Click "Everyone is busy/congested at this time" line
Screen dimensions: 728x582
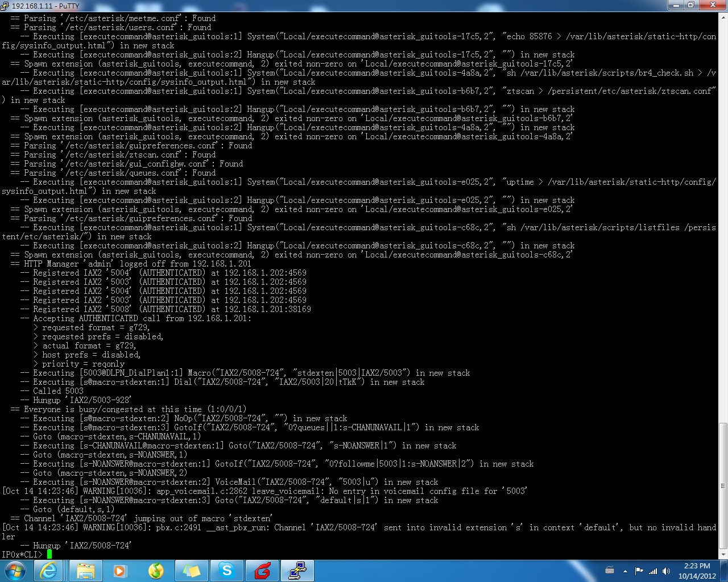[x=129, y=409]
